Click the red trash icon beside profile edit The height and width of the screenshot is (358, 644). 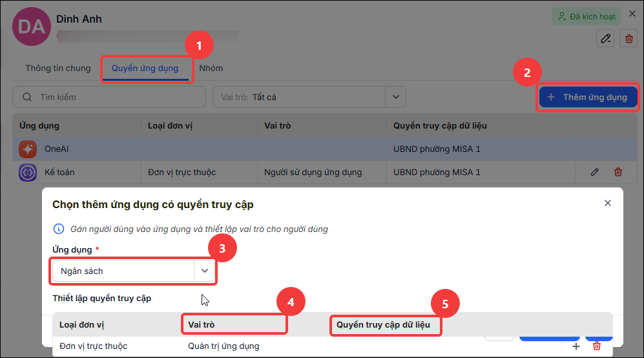coord(628,39)
